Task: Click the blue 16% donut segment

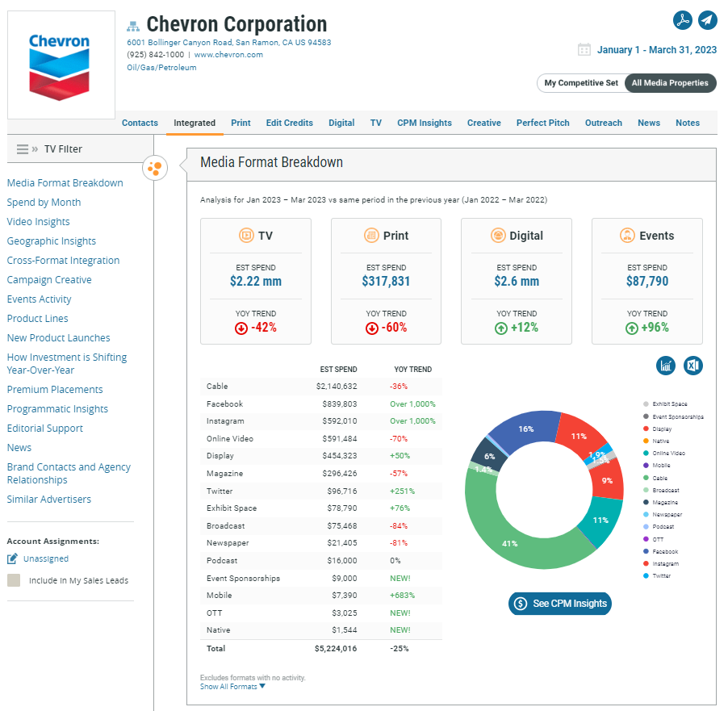Action: pos(526,429)
